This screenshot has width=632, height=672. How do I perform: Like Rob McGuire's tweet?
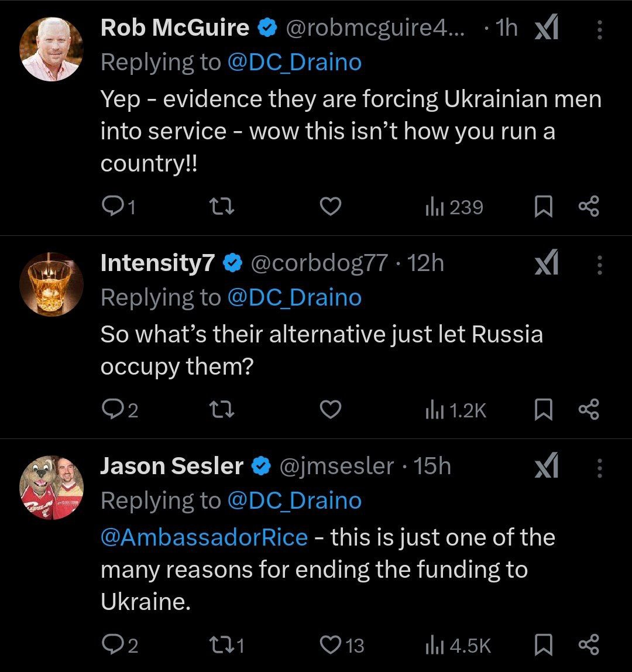(331, 207)
